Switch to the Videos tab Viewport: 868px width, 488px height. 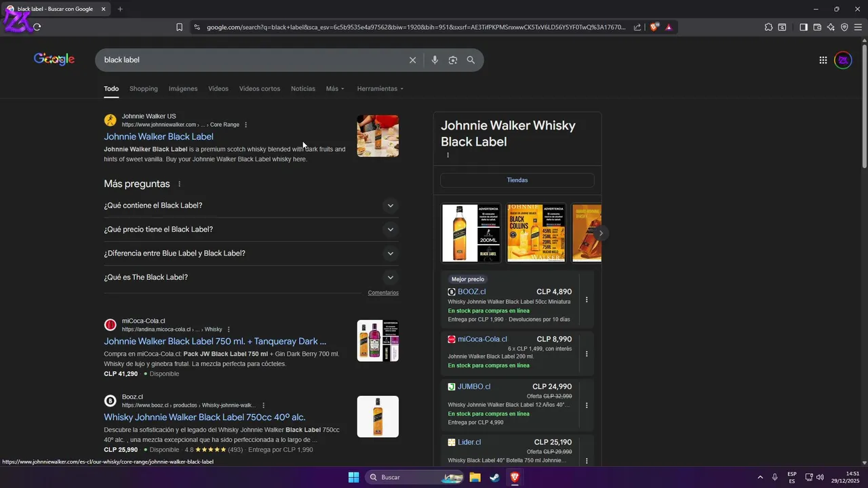point(218,89)
